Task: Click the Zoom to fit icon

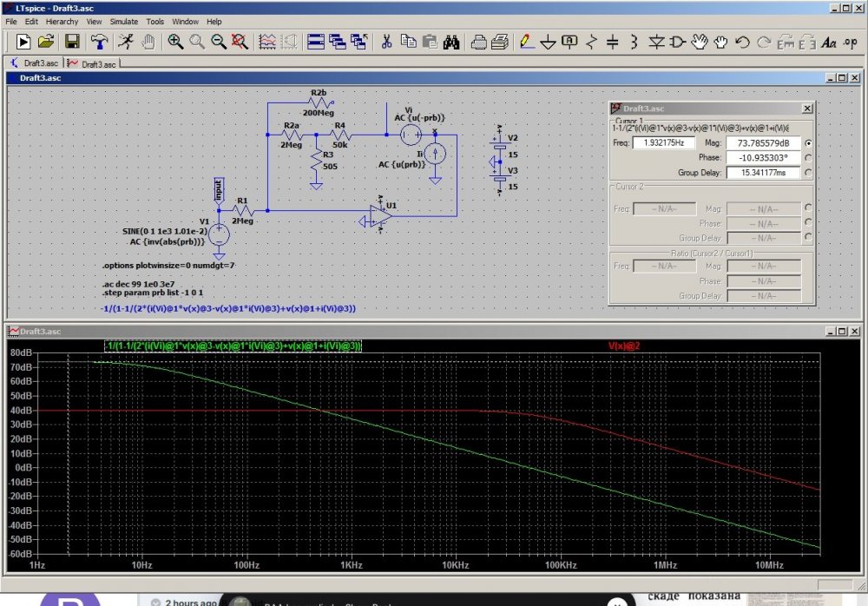Action: coord(240,41)
